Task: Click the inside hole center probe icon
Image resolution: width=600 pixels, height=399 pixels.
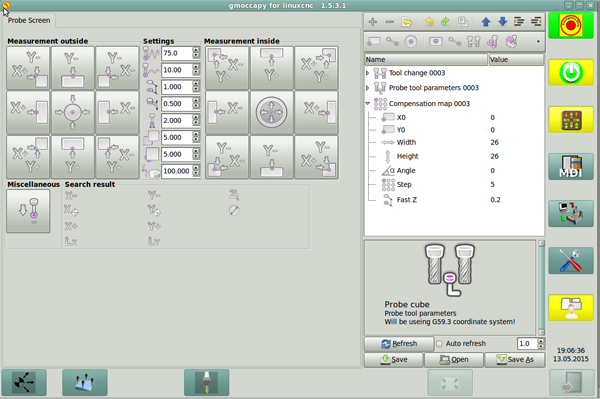Action: click(271, 112)
